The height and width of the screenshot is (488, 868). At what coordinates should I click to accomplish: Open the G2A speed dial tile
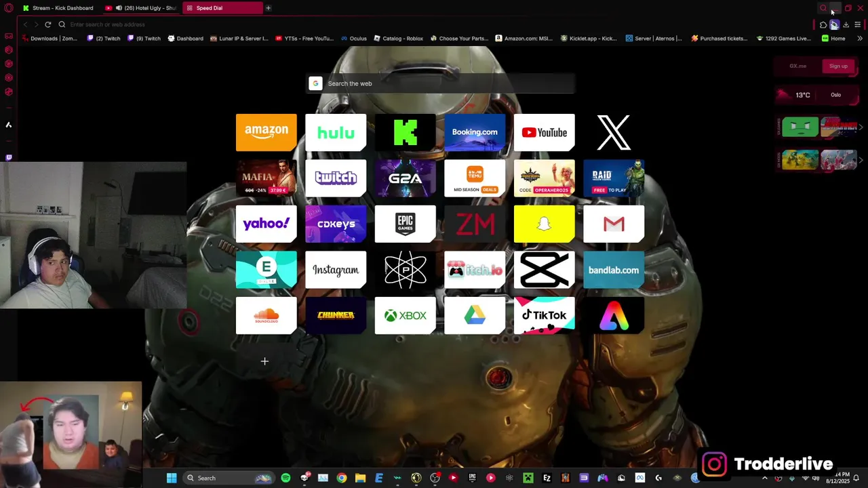405,178
